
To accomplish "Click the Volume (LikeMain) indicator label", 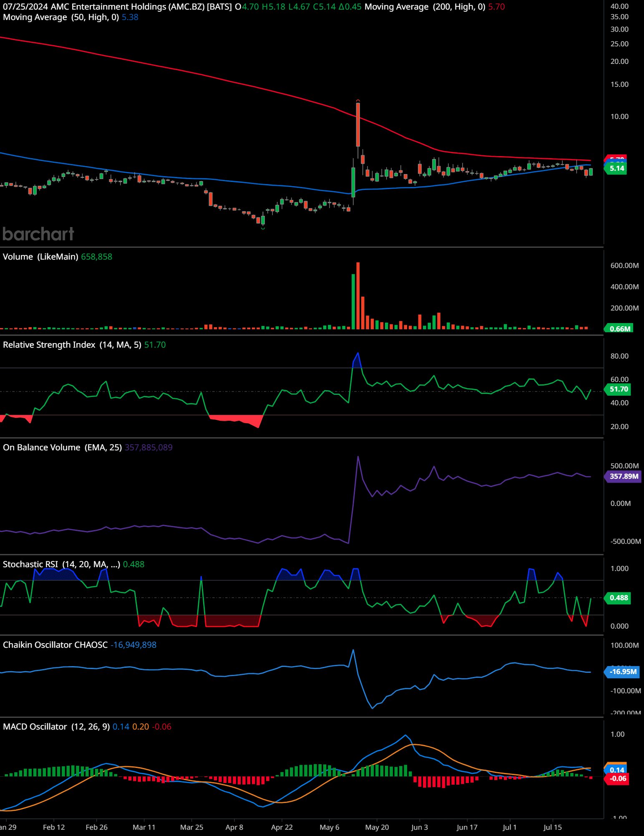I will pos(40,257).
